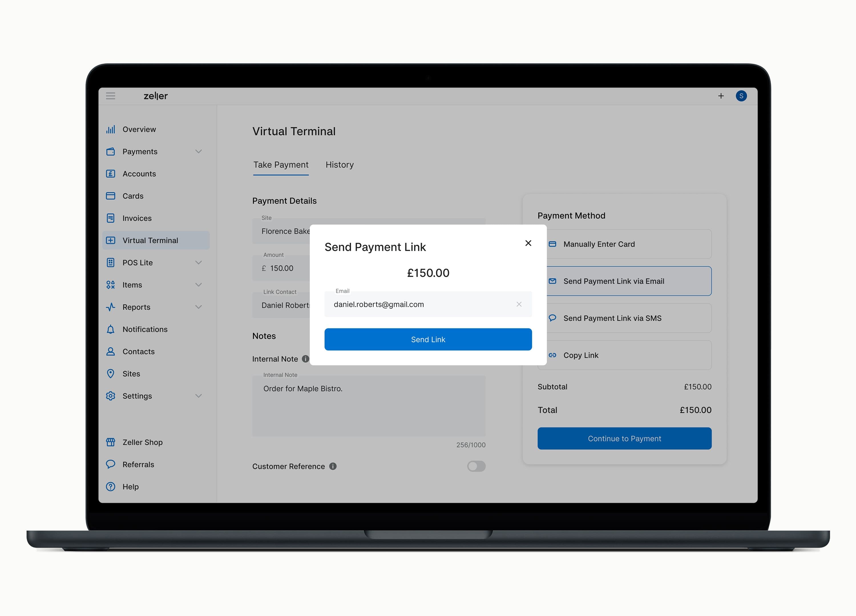This screenshot has height=616, width=856.
Task: Expand the Payments sidebar section
Action: (199, 152)
